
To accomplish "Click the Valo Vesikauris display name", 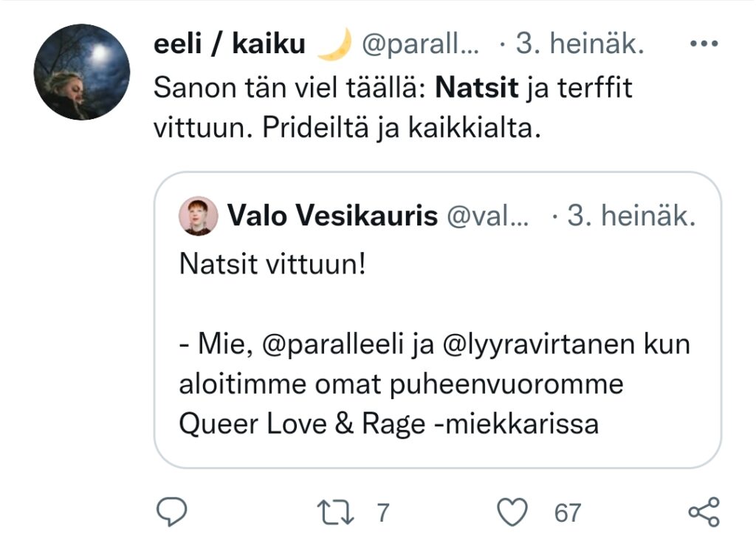I will tap(332, 217).
